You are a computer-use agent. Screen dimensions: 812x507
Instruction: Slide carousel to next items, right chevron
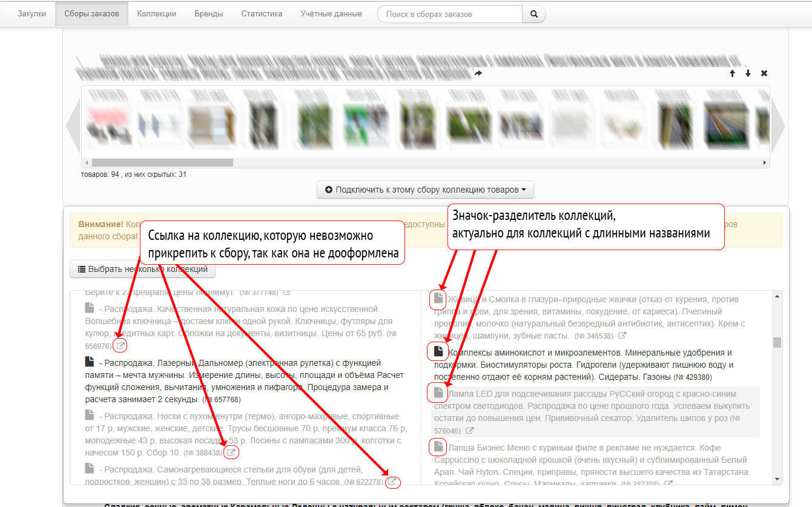(x=777, y=125)
